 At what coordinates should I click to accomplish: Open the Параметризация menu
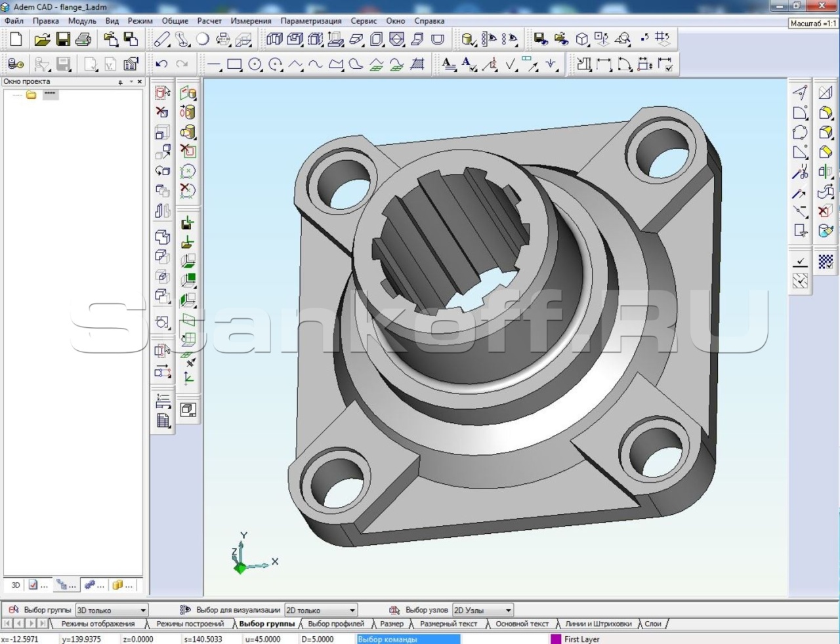pos(310,21)
